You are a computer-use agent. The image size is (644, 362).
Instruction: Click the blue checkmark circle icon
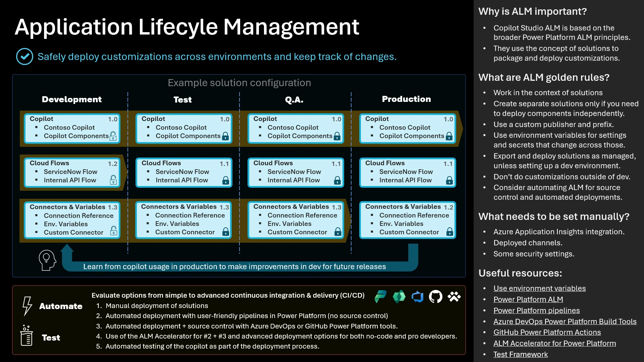click(24, 56)
